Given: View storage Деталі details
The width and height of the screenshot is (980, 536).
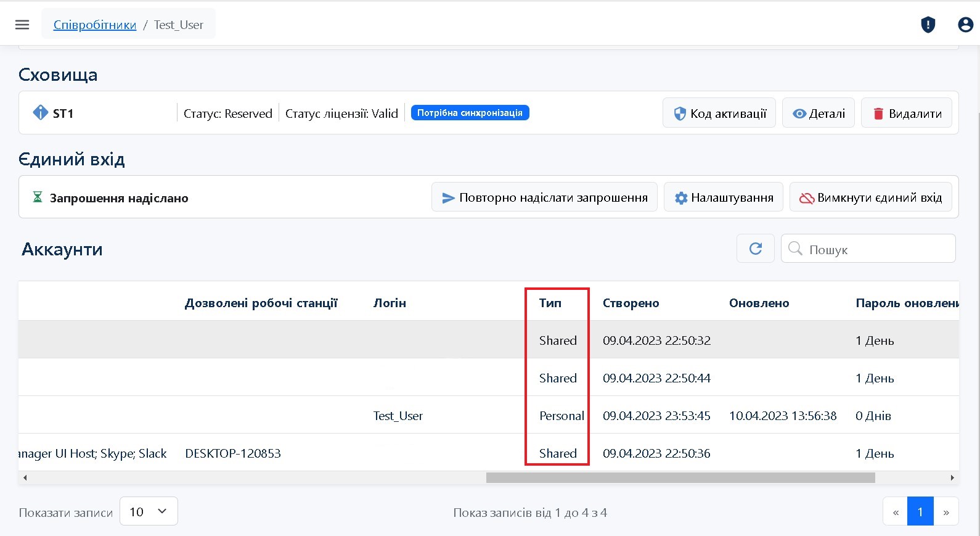Looking at the screenshot, I should (x=818, y=113).
